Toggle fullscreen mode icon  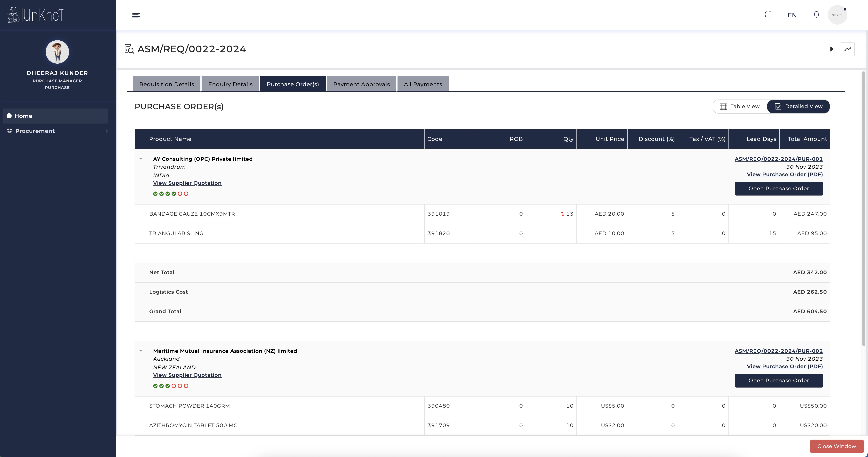768,14
